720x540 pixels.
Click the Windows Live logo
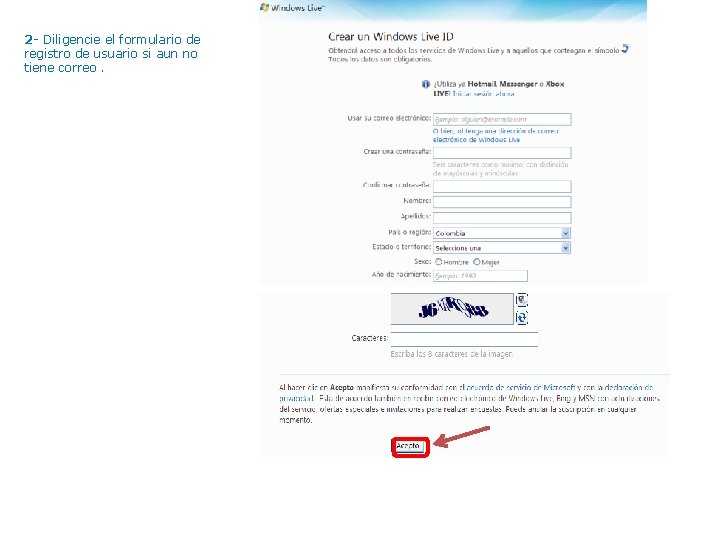[292, 8]
